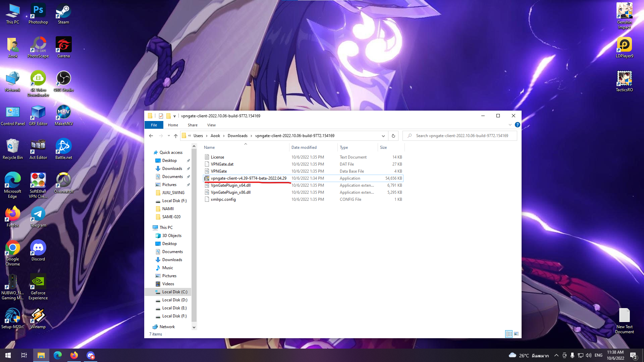644x362 pixels.
Task: Open address bar history dropdown
Action: coord(383,136)
